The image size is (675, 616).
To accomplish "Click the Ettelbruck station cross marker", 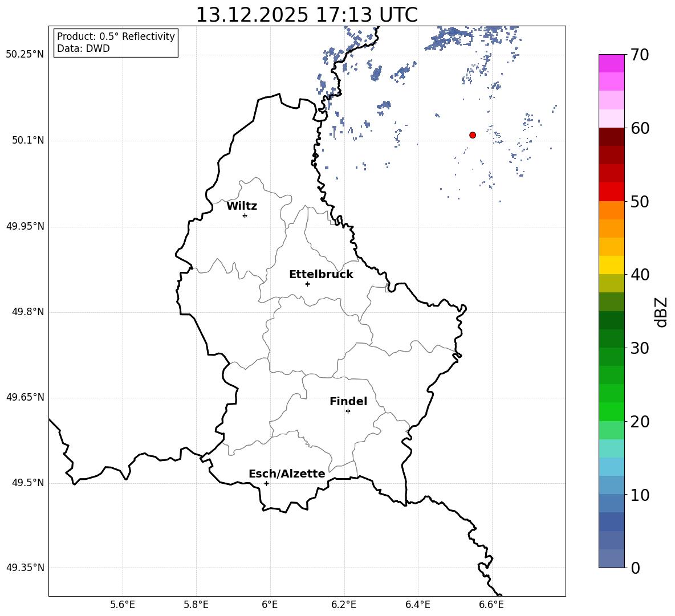I will pos(307,284).
